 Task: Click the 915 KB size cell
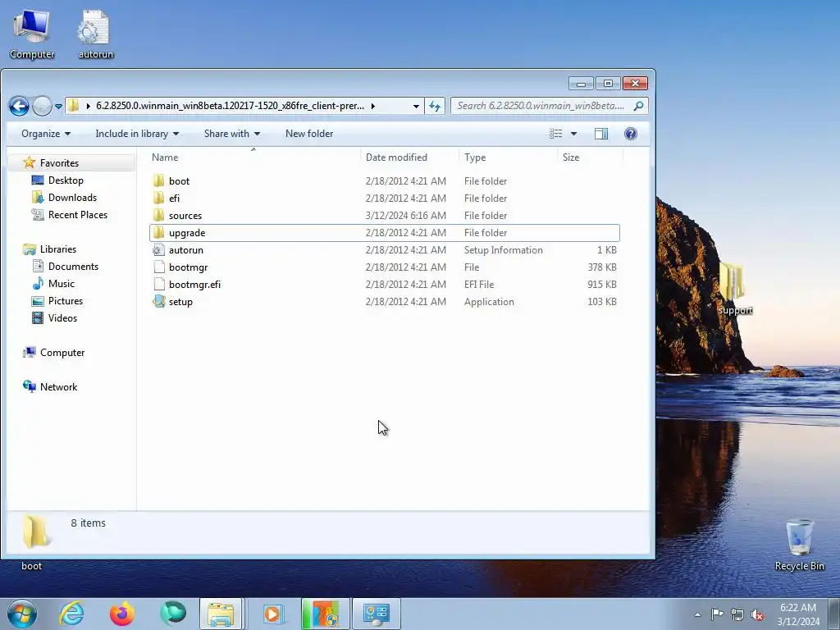click(x=601, y=285)
